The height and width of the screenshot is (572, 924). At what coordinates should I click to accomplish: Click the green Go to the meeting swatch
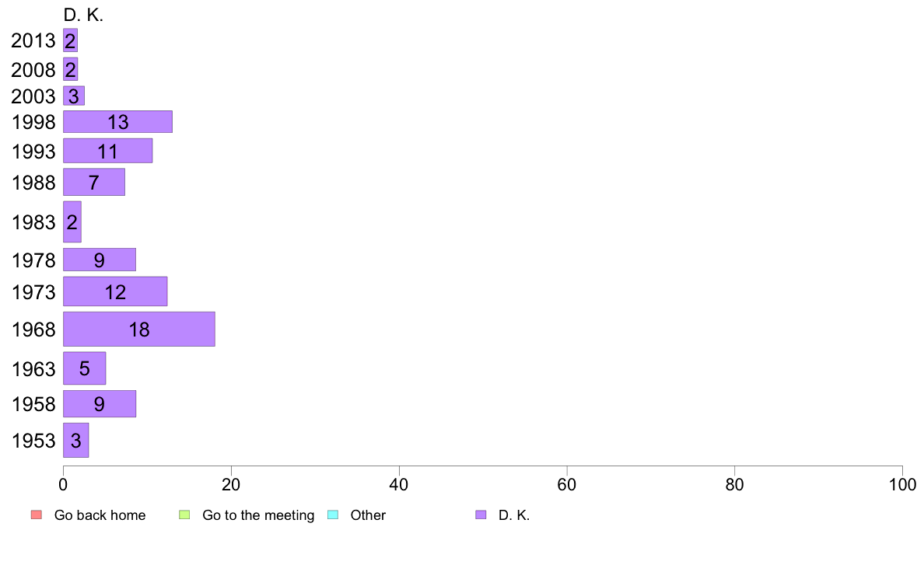tap(184, 514)
